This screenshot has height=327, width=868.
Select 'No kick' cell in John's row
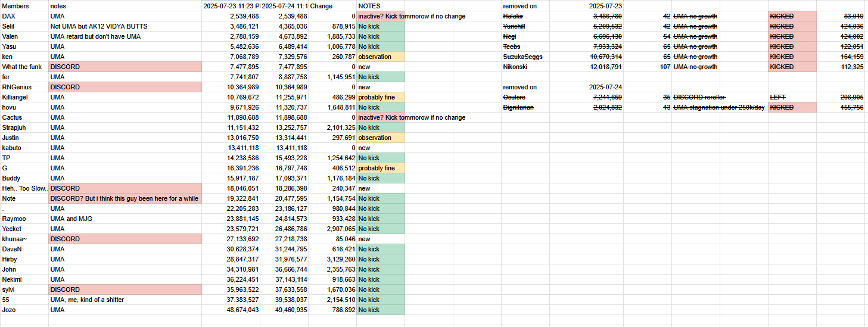point(381,269)
